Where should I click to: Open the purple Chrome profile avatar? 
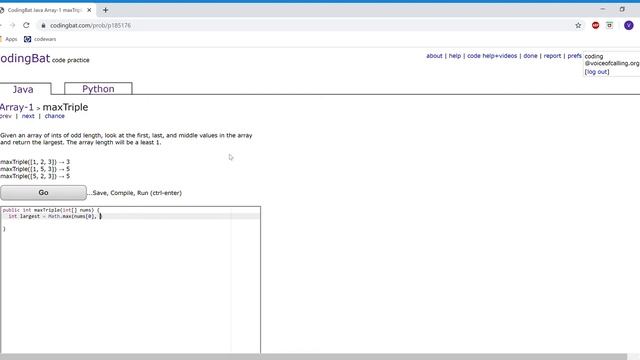pos(629,25)
